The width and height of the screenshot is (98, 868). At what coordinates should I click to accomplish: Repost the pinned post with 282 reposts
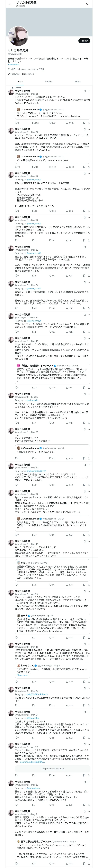coord(33,123)
